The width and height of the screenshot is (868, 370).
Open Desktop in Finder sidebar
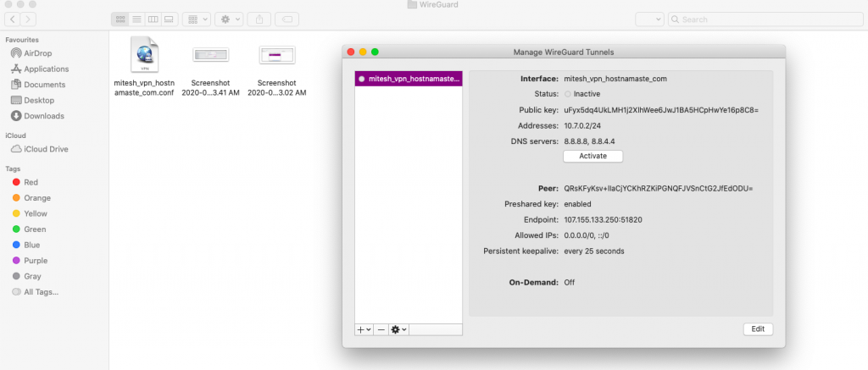(x=32, y=100)
